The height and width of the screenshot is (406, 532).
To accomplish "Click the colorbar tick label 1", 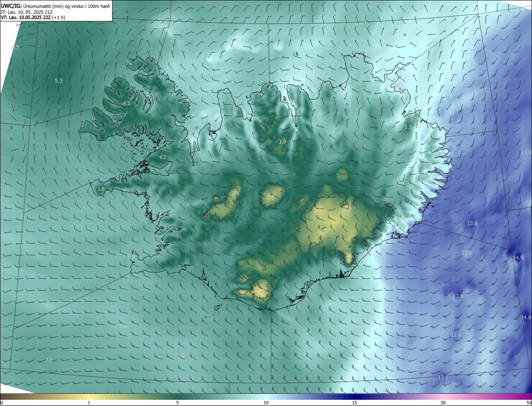I will pos(89,403).
